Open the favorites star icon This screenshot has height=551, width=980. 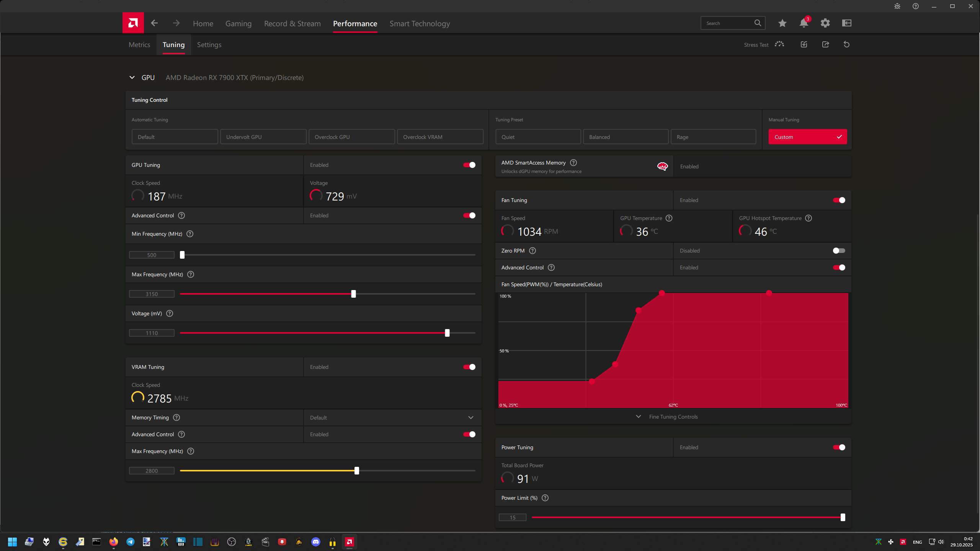782,23
